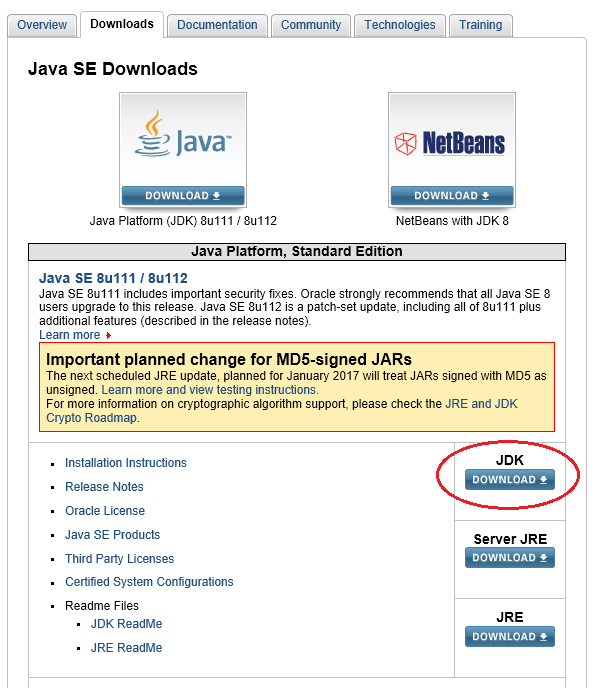Click the Download button under the Java logo
Image resolution: width=597 pixels, height=688 pixels.
pos(183,196)
